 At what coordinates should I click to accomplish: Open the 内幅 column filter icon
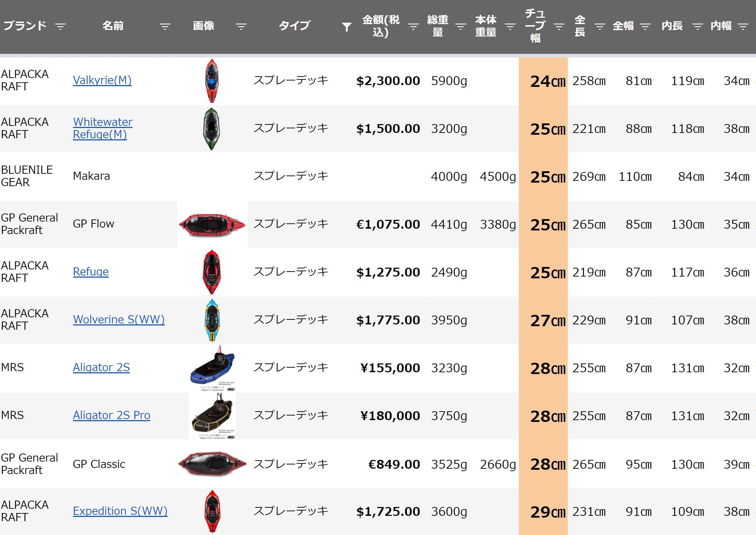(743, 26)
